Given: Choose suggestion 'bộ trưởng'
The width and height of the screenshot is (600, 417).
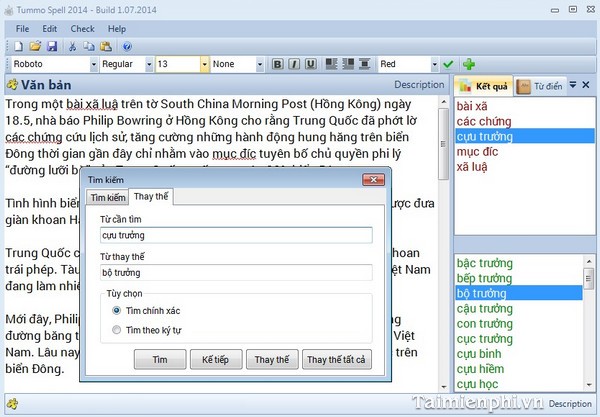Looking at the screenshot, I should click(x=519, y=293).
